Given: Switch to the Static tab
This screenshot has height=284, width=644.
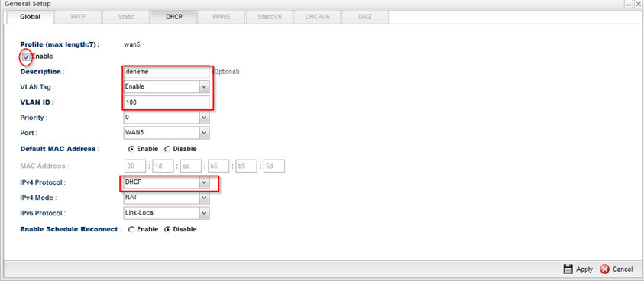Looking at the screenshot, I should [126, 18].
